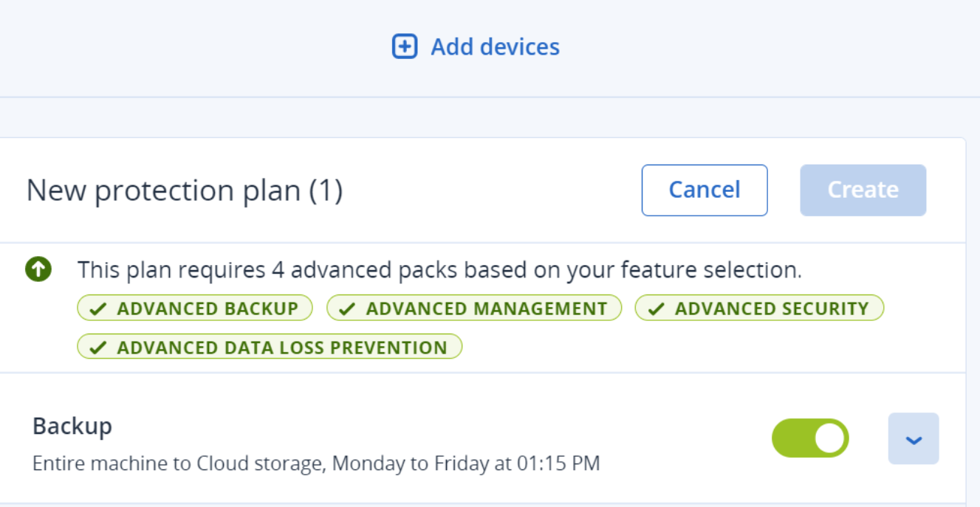Screen dimensions: 980x507
Task: Click the checkmark icon in Advanced Management
Action: pos(347,309)
